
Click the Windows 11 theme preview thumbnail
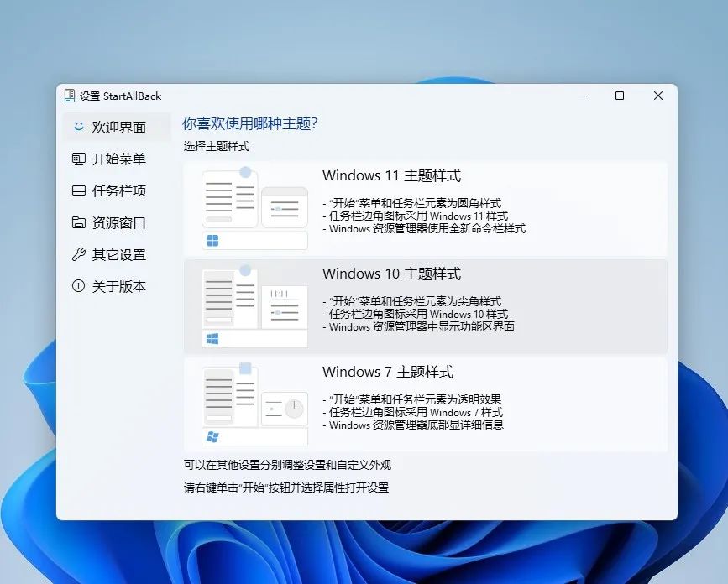click(254, 209)
